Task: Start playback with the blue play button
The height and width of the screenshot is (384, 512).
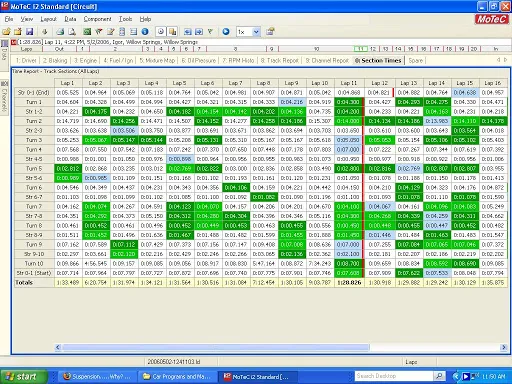Action: tap(226, 32)
